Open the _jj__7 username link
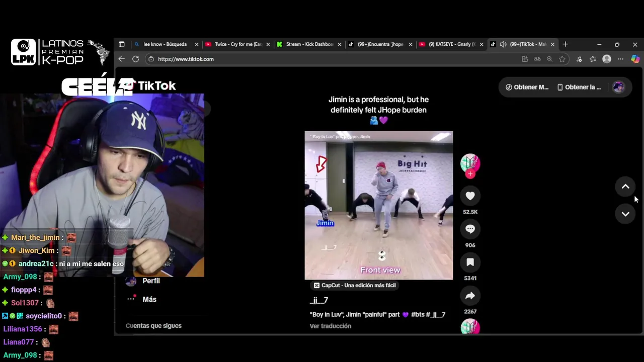644x362 pixels. [x=319, y=300]
